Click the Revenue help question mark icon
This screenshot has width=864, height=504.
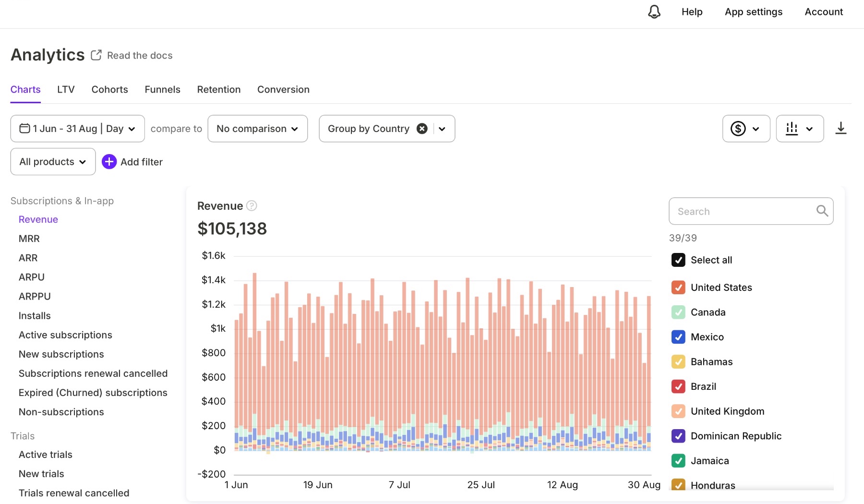tap(252, 206)
